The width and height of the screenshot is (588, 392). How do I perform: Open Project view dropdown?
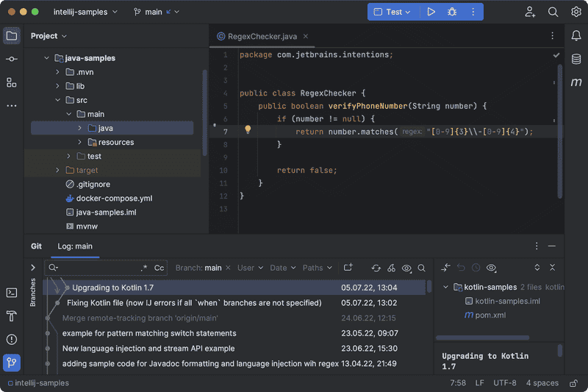[x=49, y=36]
